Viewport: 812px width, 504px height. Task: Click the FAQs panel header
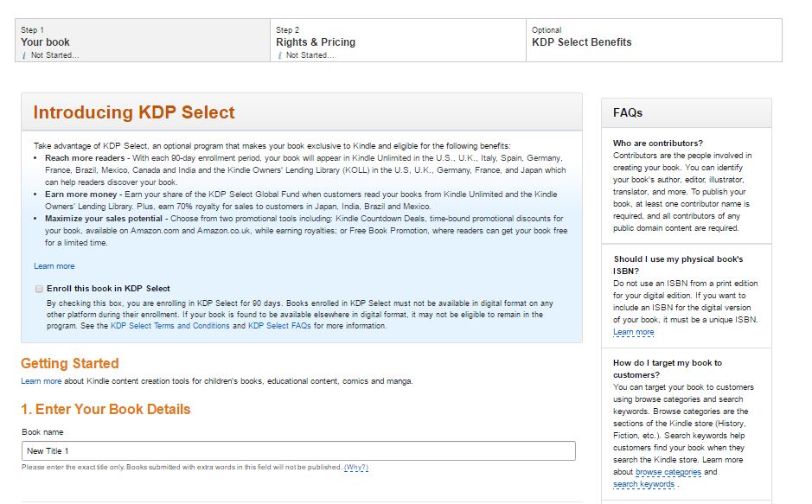(628, 112)
